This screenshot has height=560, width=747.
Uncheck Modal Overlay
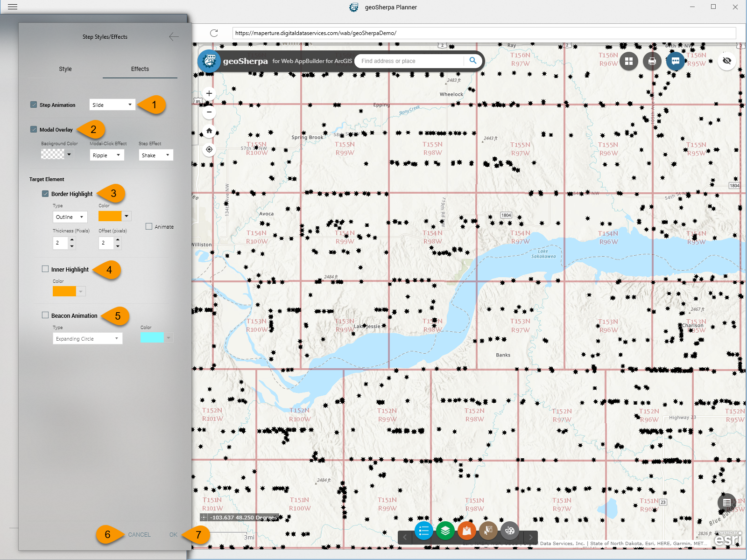click(x=34, y=129)
